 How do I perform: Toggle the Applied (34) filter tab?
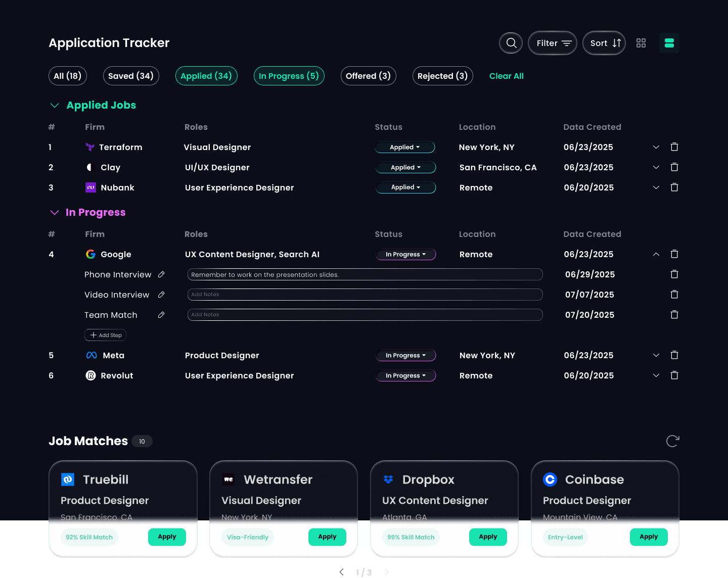pyautogui.click(x=206, y=76)
